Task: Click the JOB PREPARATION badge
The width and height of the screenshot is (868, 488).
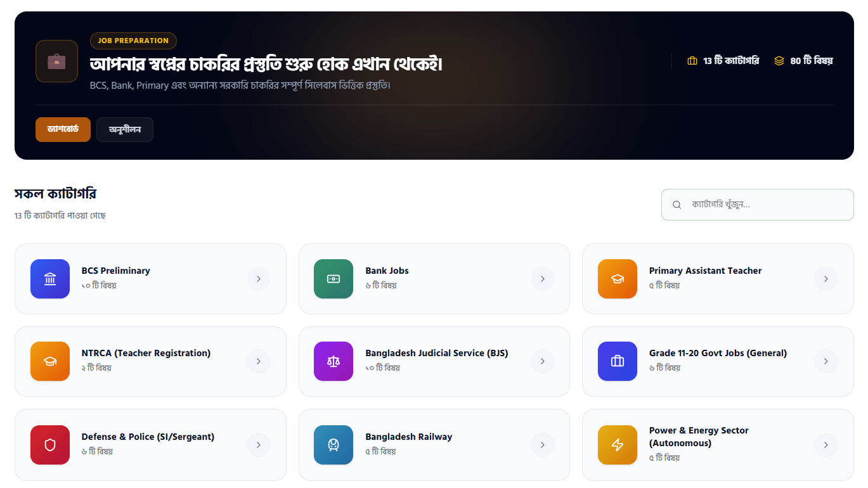Action: pos(133,41)
